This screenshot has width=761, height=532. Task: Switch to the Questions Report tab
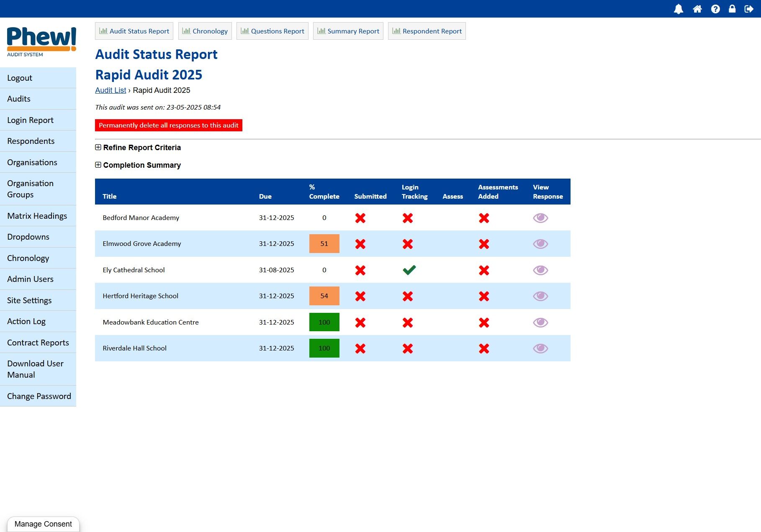[x=273, y=31]
